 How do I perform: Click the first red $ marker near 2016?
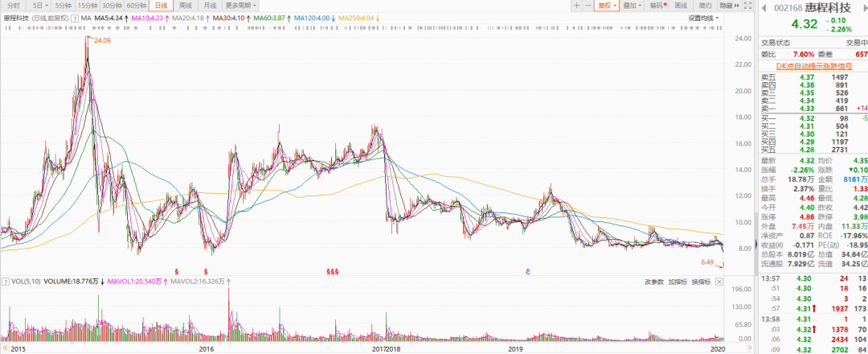pos(177,271)
